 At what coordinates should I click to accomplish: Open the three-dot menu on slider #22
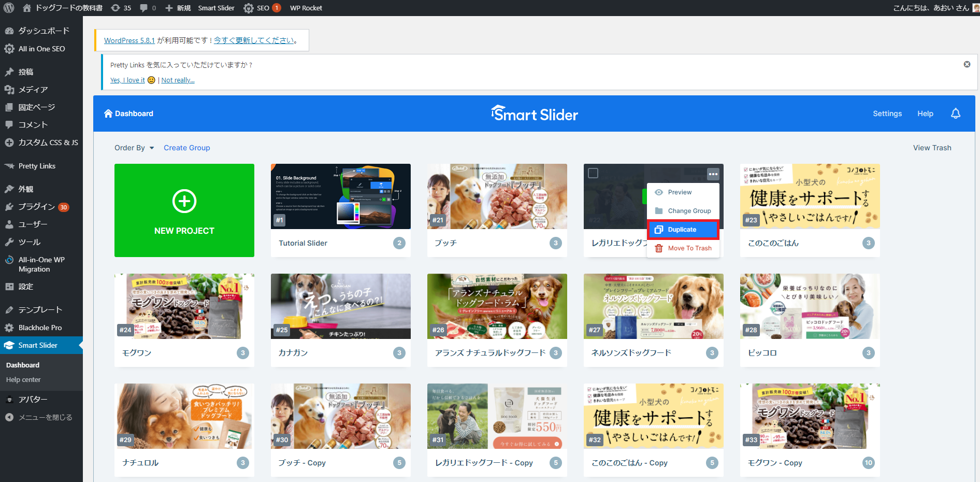pos(713,174)
